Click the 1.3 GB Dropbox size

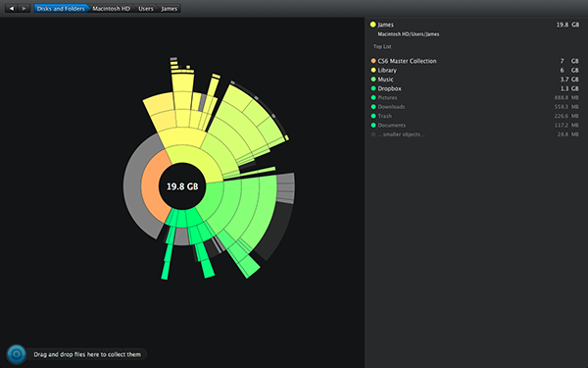coord(569,88)
